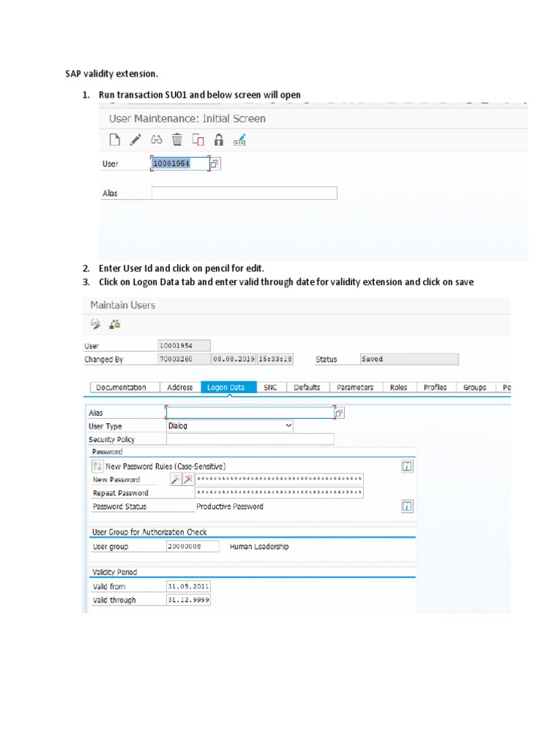
Task: Click the Maintain Users title
Action: tap(122, 305)
